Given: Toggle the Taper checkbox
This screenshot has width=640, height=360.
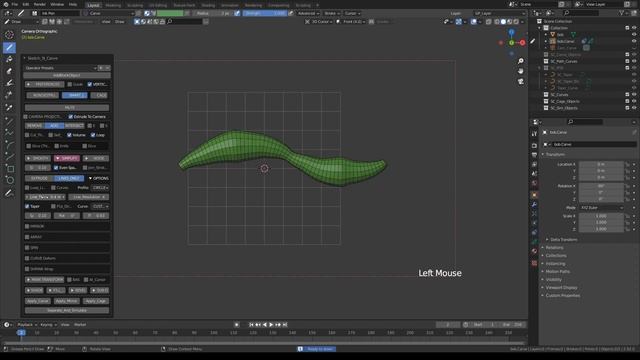Looking at the screenshot, I should [27, 207].
